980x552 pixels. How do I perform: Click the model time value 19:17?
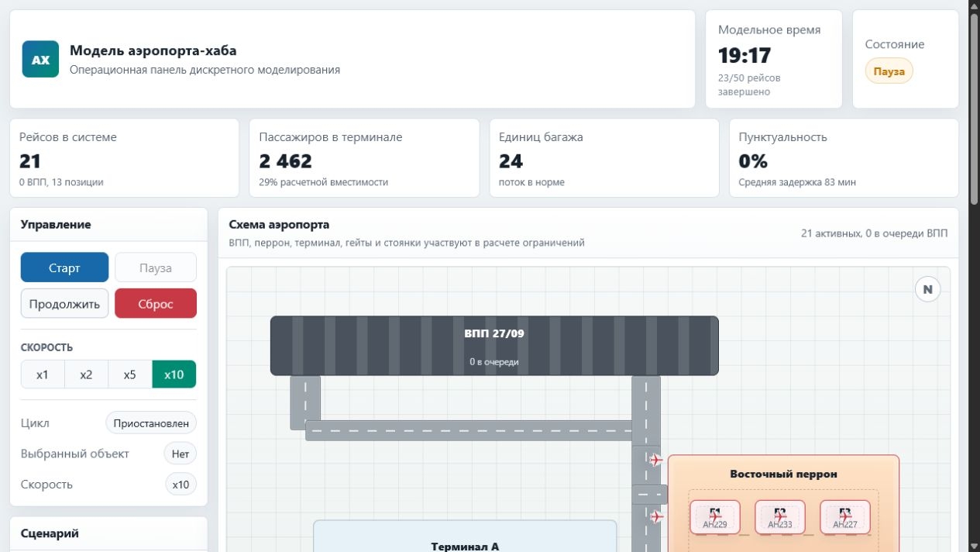744,55
